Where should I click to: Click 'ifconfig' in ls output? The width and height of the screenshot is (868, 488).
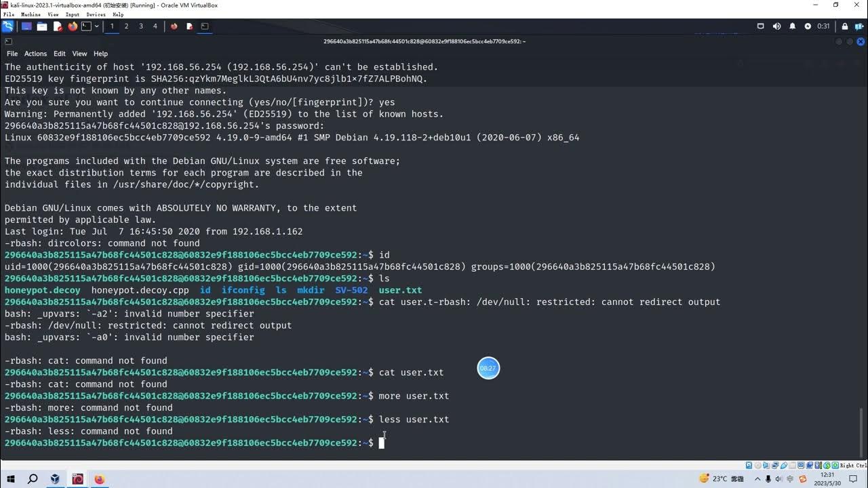(x=243, y=290)
